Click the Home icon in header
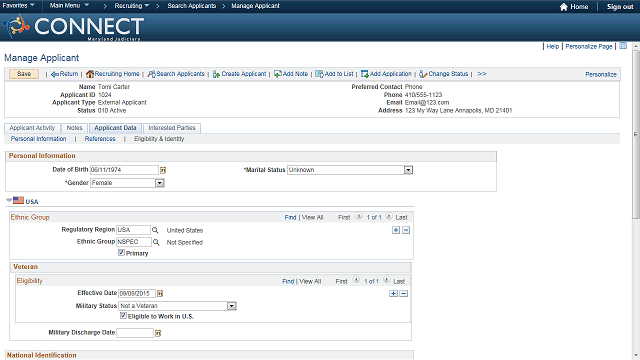Screen dimensions: 640x360 coord(564,7)
